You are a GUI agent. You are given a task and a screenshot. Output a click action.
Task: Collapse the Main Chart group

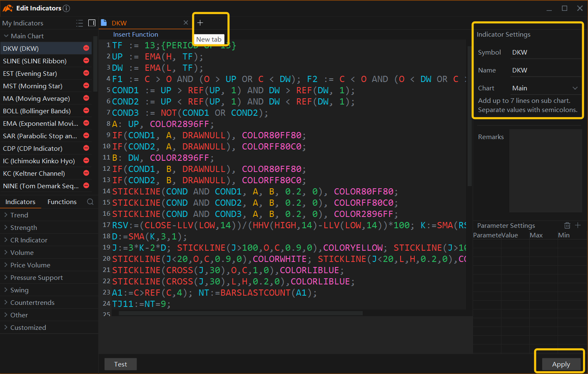coord(6,36)
